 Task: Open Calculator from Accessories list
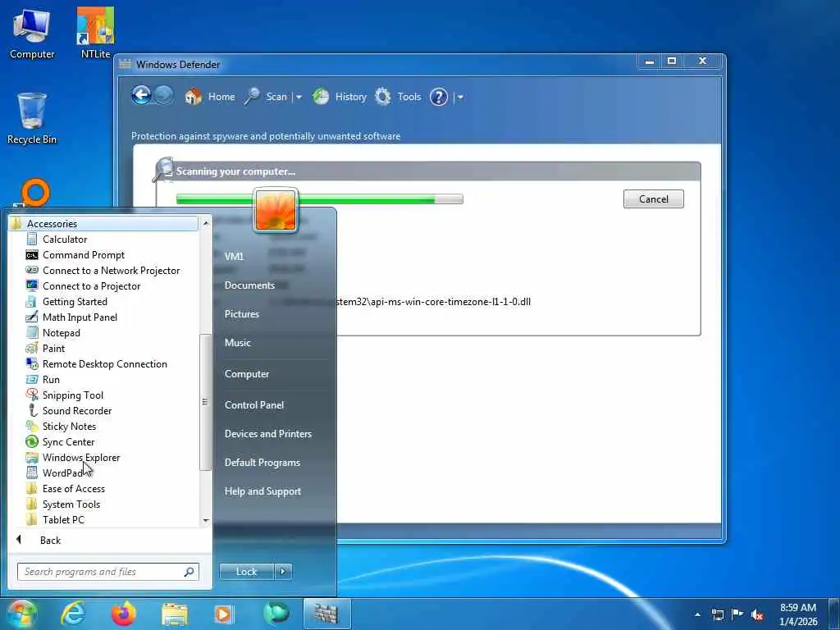point(64,240)
